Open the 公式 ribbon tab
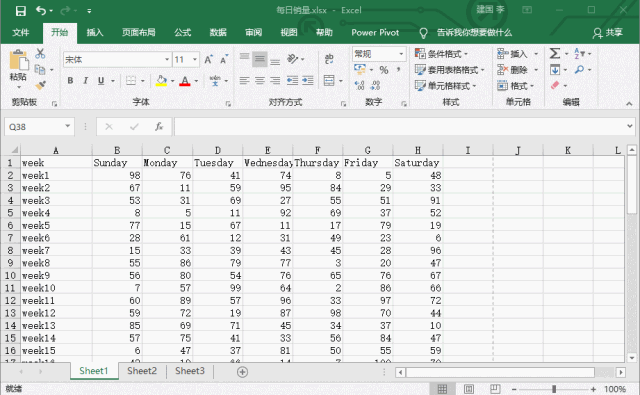Viewport: 640px width, 395px height. click(x=182, y=32)
